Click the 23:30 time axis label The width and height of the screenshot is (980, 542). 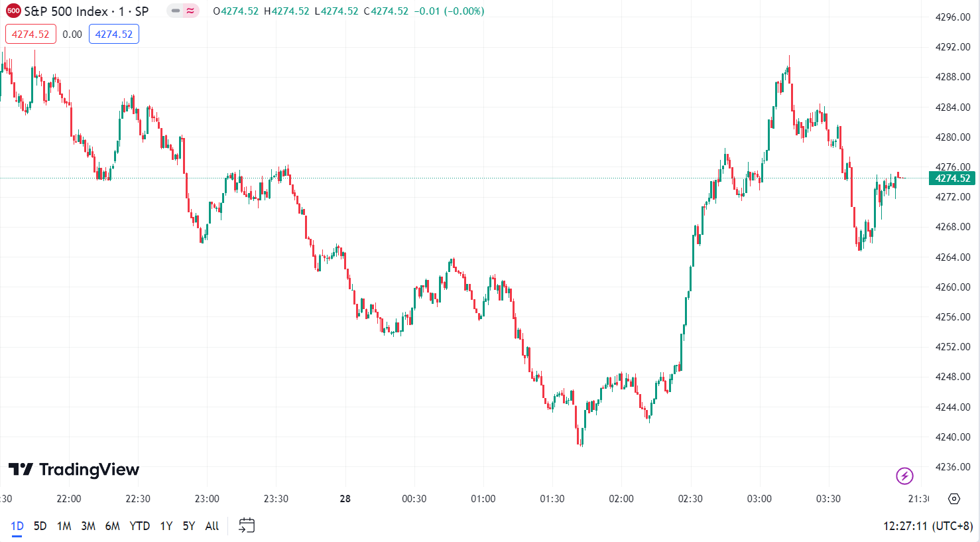tap(276, 499)
